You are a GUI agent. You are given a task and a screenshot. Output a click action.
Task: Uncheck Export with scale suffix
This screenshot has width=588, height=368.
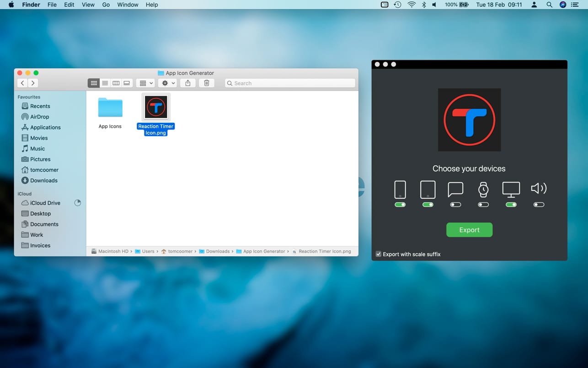(378, 254)
